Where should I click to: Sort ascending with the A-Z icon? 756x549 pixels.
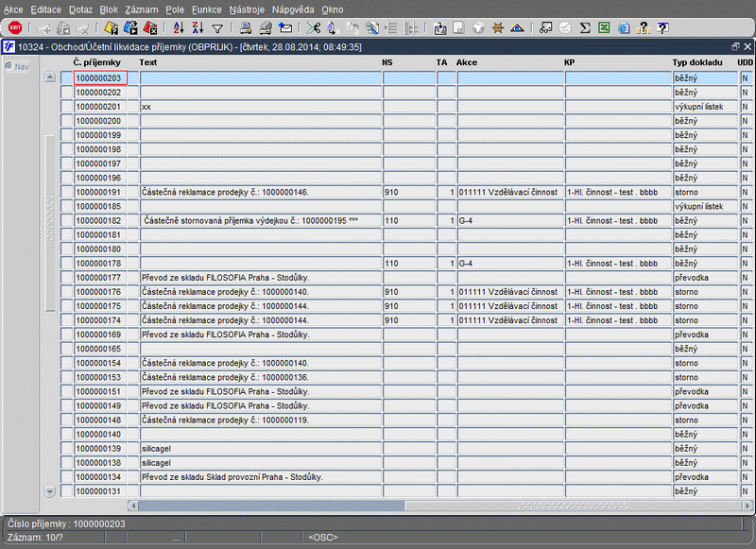(x=179, y=28)
